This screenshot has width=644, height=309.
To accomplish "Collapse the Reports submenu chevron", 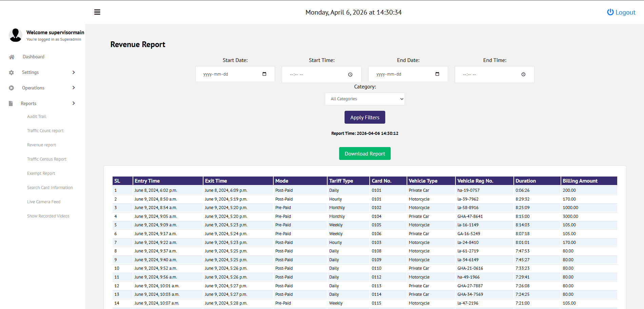I will 74,103.
